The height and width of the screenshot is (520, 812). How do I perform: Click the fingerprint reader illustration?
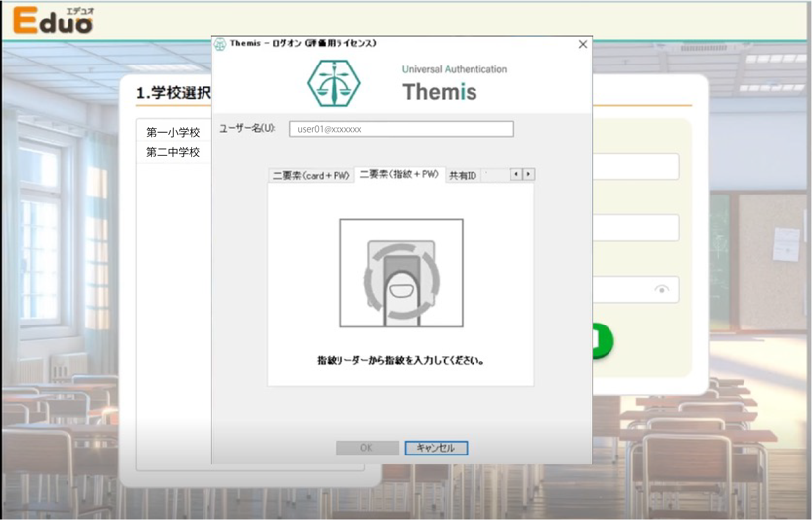pos(401,273)
